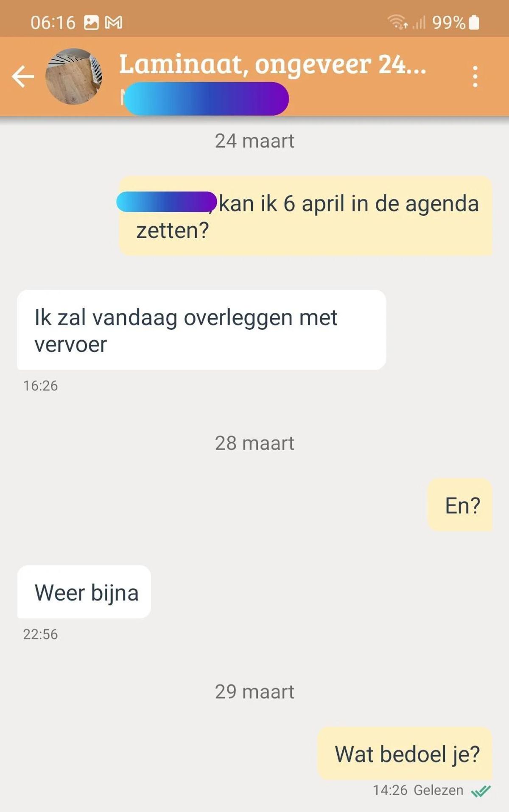Tap the cellular signal bars icon
509x812 pixels.
tap(419, 22)
